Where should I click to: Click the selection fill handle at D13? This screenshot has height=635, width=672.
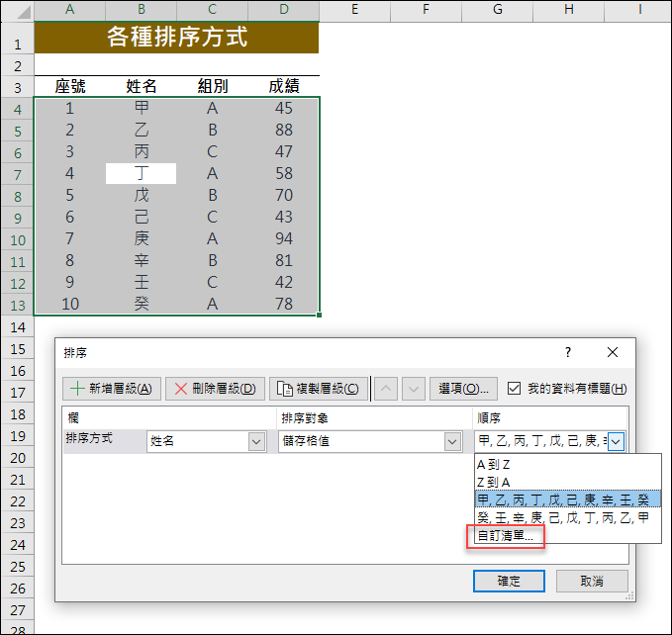tap(320, 316)
